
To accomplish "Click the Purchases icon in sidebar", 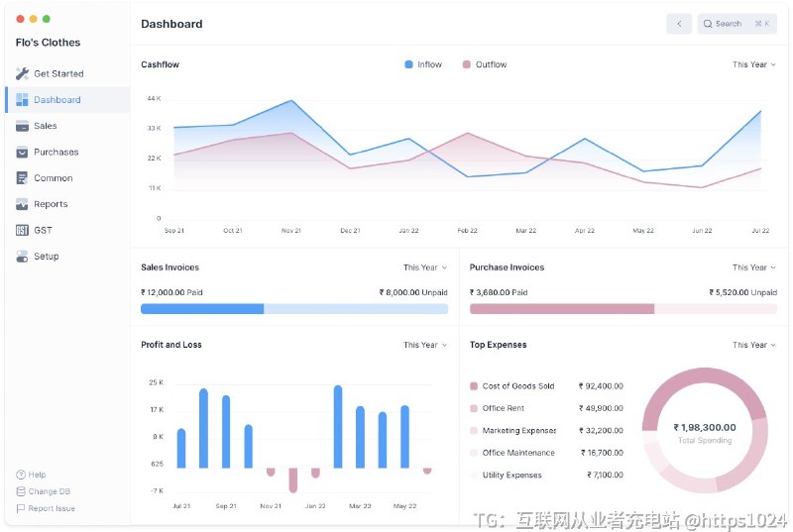I will 22,152.
